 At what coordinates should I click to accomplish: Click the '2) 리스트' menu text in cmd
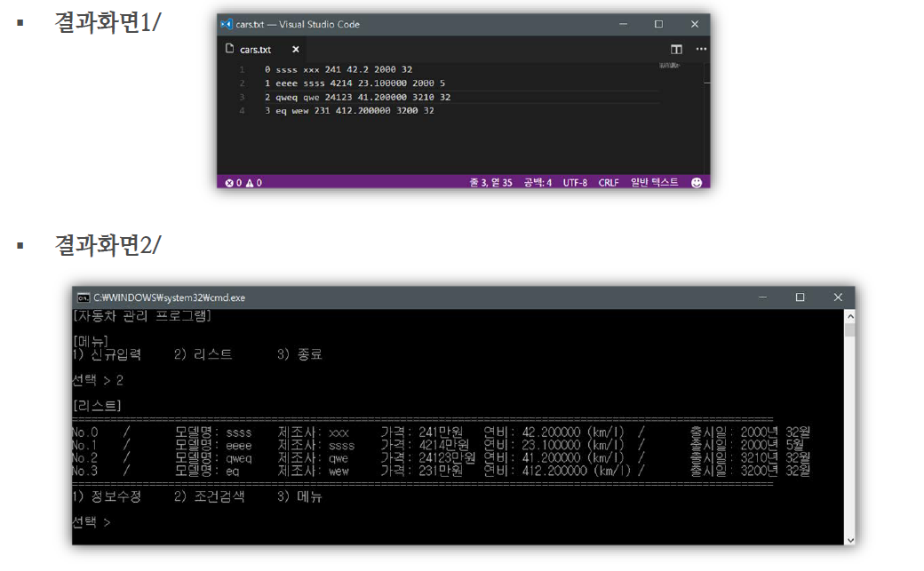pyautogui.click(x=203, y=354)
